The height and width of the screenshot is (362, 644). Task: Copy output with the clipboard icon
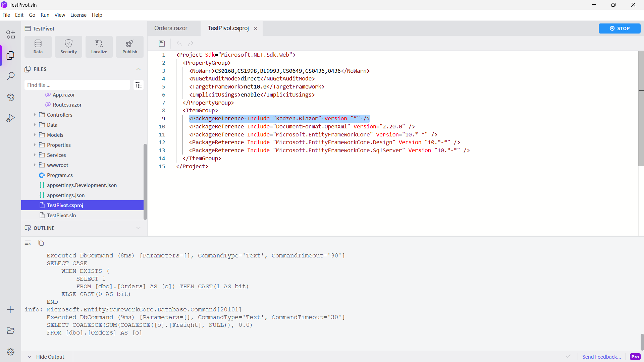point(41,243)
